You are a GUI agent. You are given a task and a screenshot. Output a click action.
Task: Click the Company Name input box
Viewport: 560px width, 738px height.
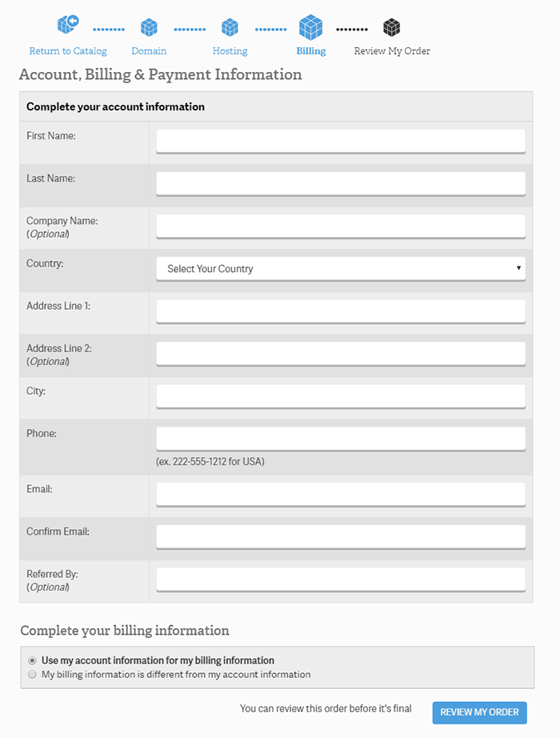(x=341, y=226)
